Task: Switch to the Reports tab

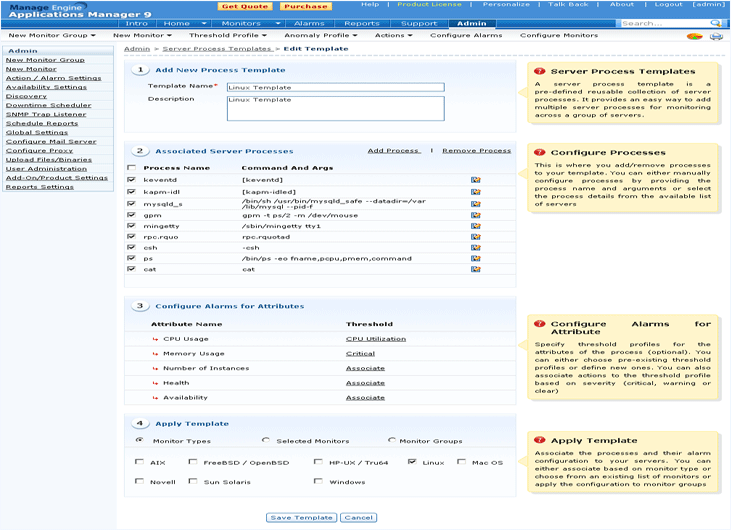Action: [362, 23]
